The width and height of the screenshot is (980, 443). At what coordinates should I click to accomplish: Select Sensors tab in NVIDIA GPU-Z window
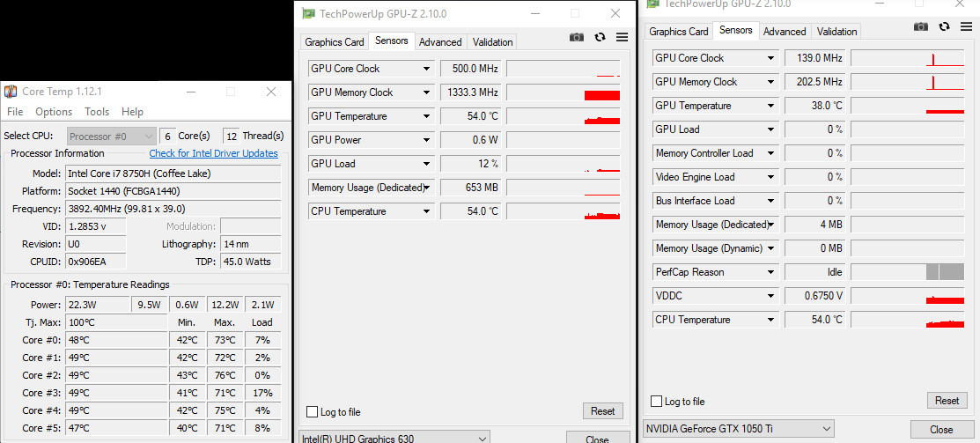[736, 30]
